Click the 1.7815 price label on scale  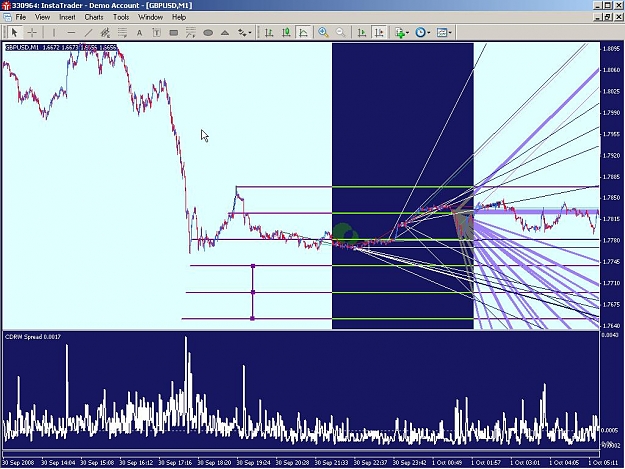click(611, 219)
